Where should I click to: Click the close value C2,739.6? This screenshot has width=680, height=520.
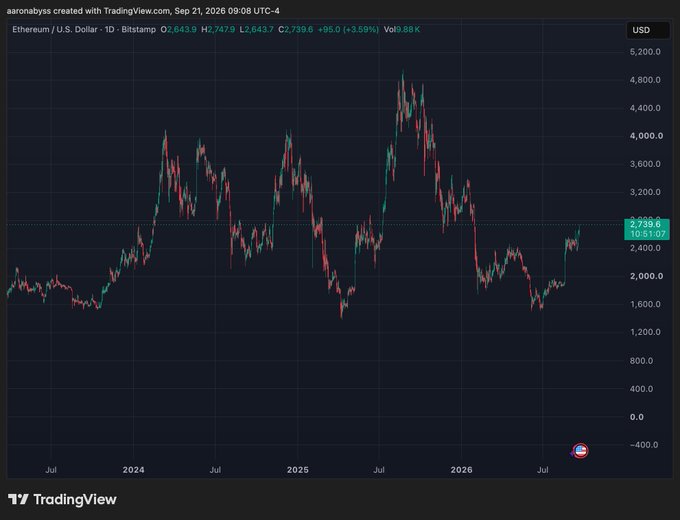(296, 29)
